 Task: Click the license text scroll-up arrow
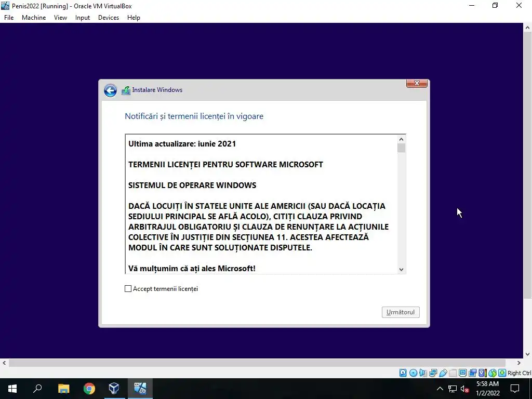(402, 139)
